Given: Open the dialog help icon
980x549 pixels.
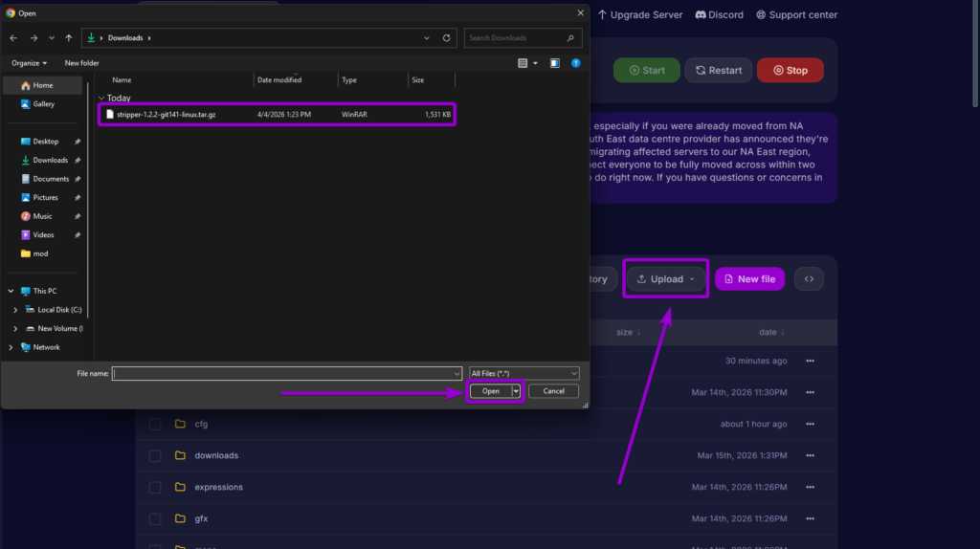Looking at the screenshot, I should pyautogui.click(x=576, y=63).
